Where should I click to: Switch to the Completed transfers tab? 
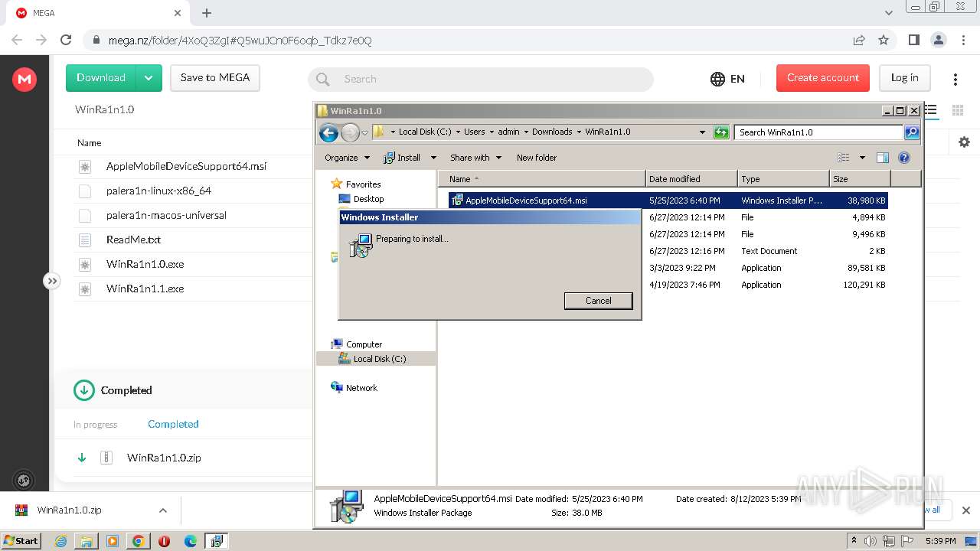173,424
